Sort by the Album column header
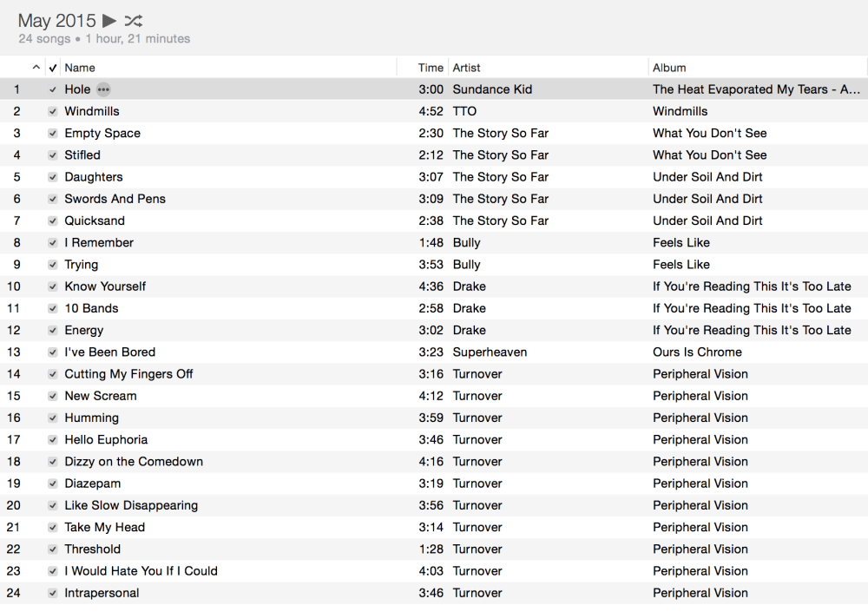Screen dimensions: 868x612 tap(669, 68)
